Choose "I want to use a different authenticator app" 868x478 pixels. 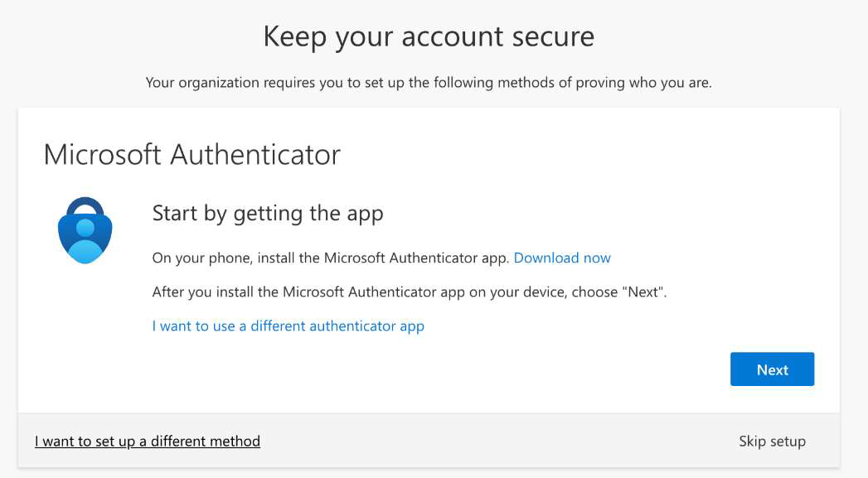point(288,326)
